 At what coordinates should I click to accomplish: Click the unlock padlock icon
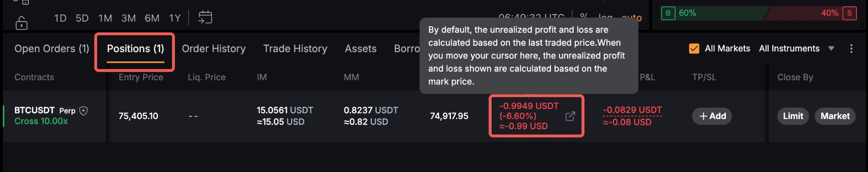point(21,23)
